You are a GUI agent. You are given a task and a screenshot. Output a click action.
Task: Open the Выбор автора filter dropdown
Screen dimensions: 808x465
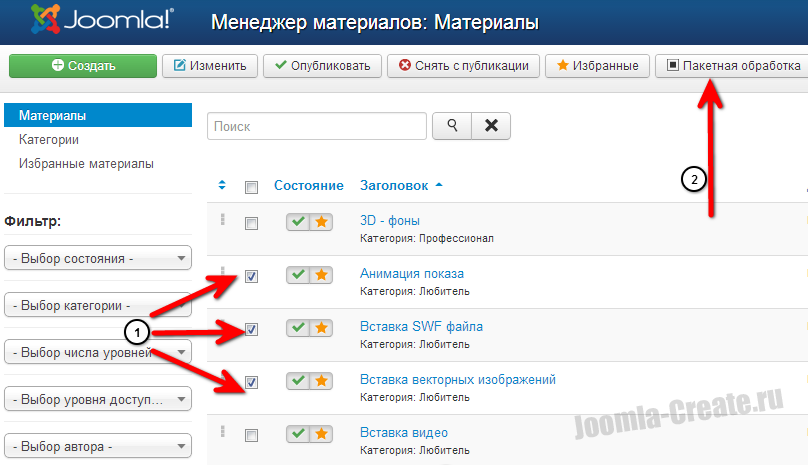[x=97, y=446]
